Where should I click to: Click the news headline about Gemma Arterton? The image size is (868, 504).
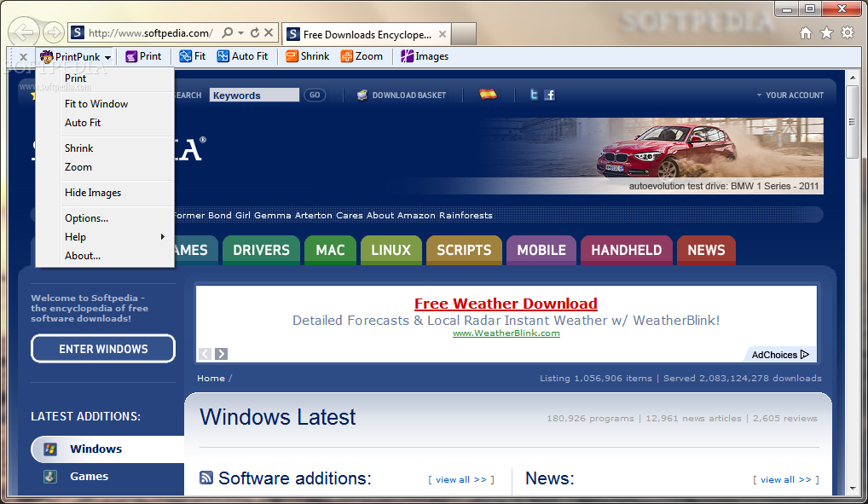click(x=333, y=215)
